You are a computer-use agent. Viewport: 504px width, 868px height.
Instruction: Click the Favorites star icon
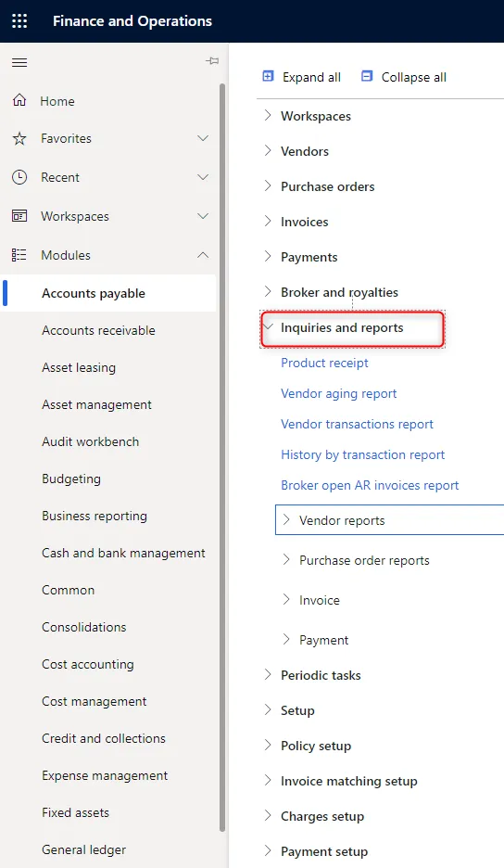tap(19, 138)
